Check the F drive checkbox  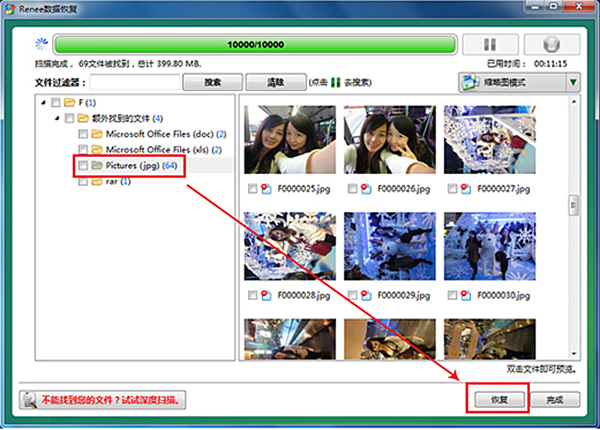[56, 103]
